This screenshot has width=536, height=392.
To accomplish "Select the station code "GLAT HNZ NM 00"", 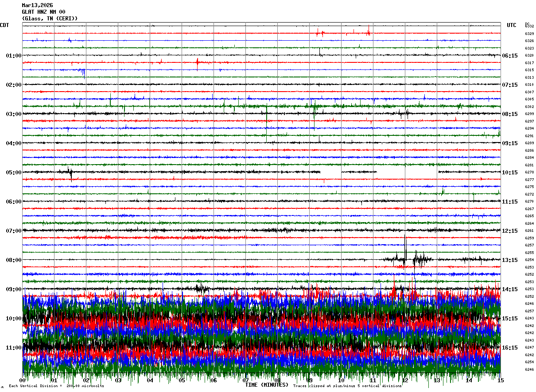I will (43, 12).
